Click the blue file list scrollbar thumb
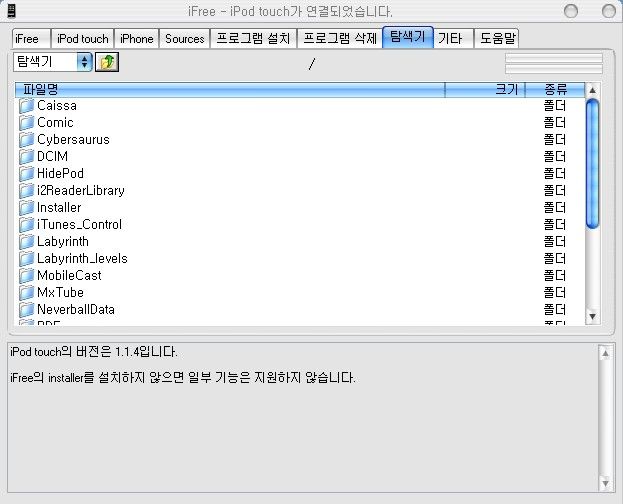623x504 pixels. click(x=592, y=164)
